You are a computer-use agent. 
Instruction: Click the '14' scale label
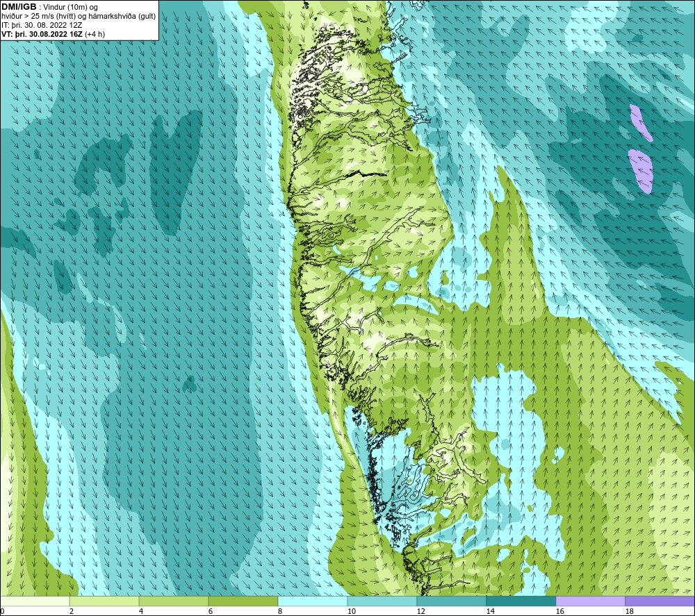pyautogui.click(x=490, y=611)
